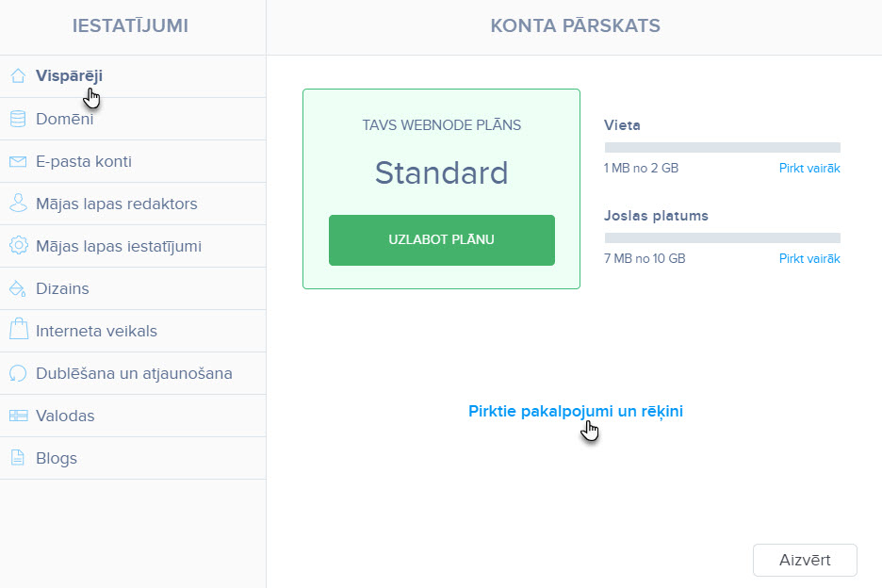Click the paint bucket Dizains icon
This screenshot has height=588, width=882.
[18, 288]
